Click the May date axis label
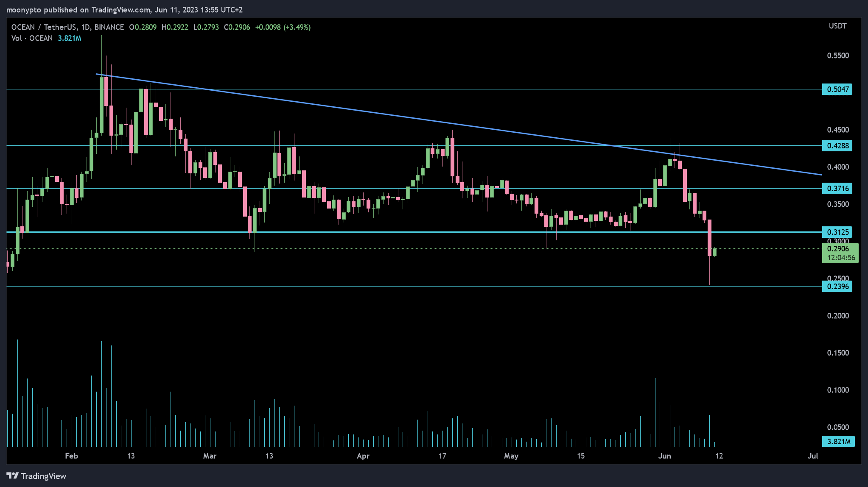This screenshot has height=487, width=868. tap(511, 456)
